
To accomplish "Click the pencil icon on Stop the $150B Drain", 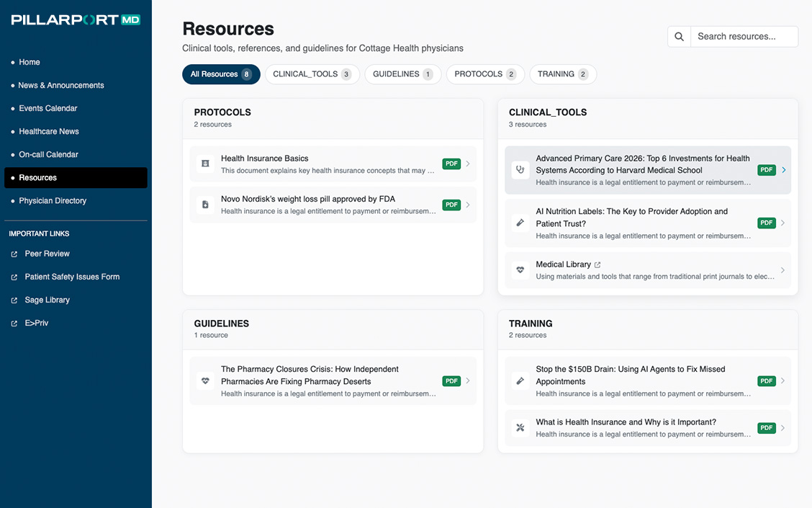I will click(520, 381).
